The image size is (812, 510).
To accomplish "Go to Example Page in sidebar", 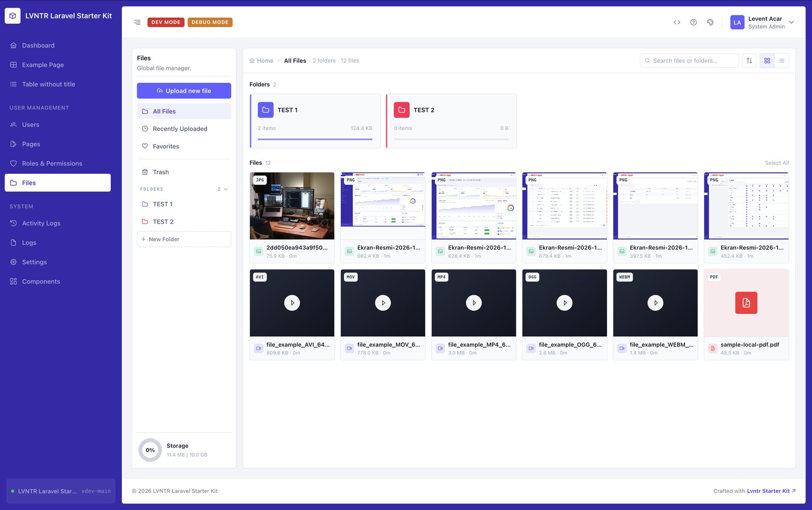I will [x=58, y=65].
